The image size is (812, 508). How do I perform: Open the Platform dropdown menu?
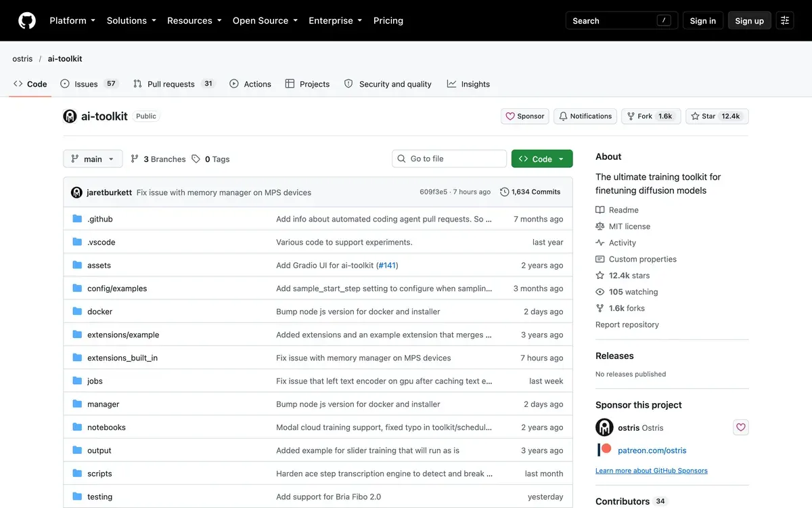pyautogui.click(x=72, y=20)
